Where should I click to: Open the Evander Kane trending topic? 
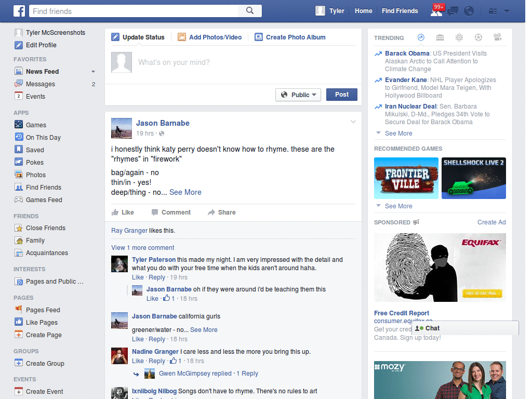click(406, 79)
